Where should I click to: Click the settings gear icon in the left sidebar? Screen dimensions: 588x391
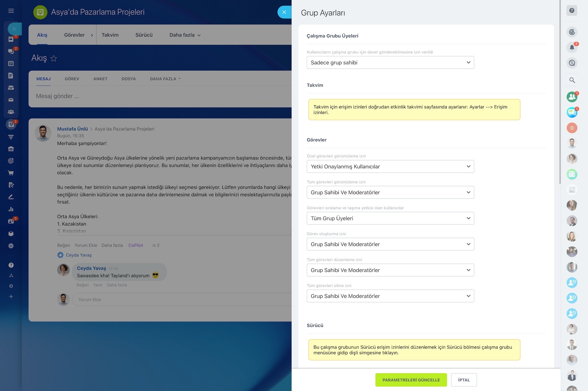click(x=11, y=286)
